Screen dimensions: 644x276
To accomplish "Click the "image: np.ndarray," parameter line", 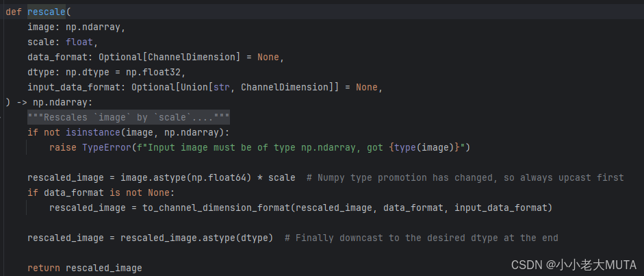I will [76, 27].
